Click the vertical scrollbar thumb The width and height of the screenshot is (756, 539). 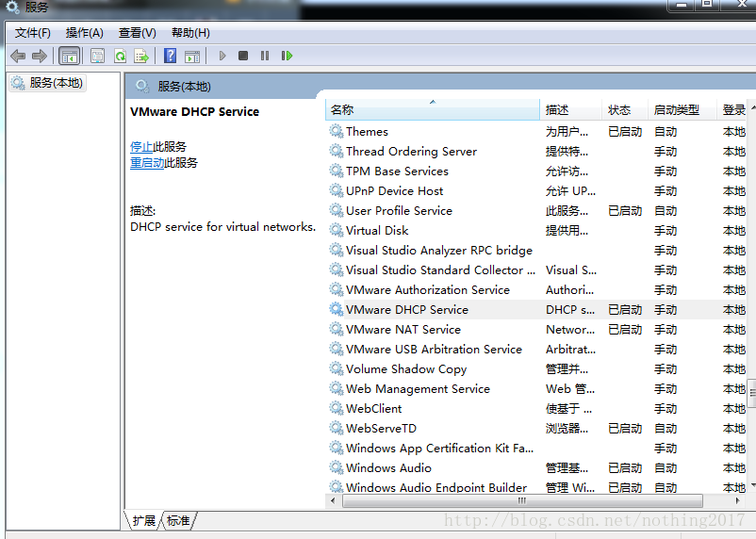coord(751,393)
